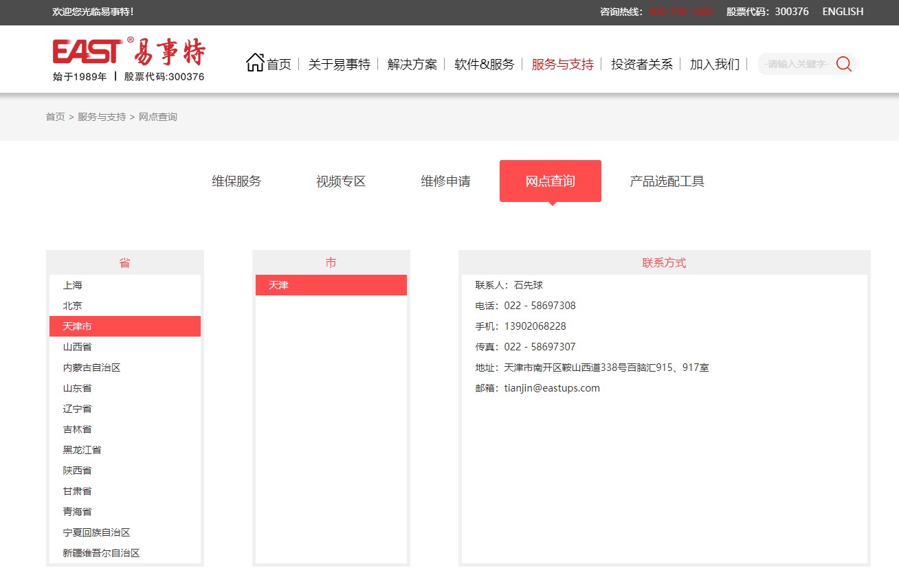Viewport: 899px width, 588px height.
Task: Select 吉林省 in the province list
Action: coord(125,429)
